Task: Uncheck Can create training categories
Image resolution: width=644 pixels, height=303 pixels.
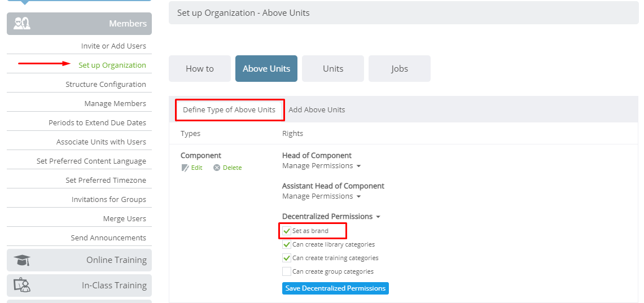Action: click(x=286, y=258)
